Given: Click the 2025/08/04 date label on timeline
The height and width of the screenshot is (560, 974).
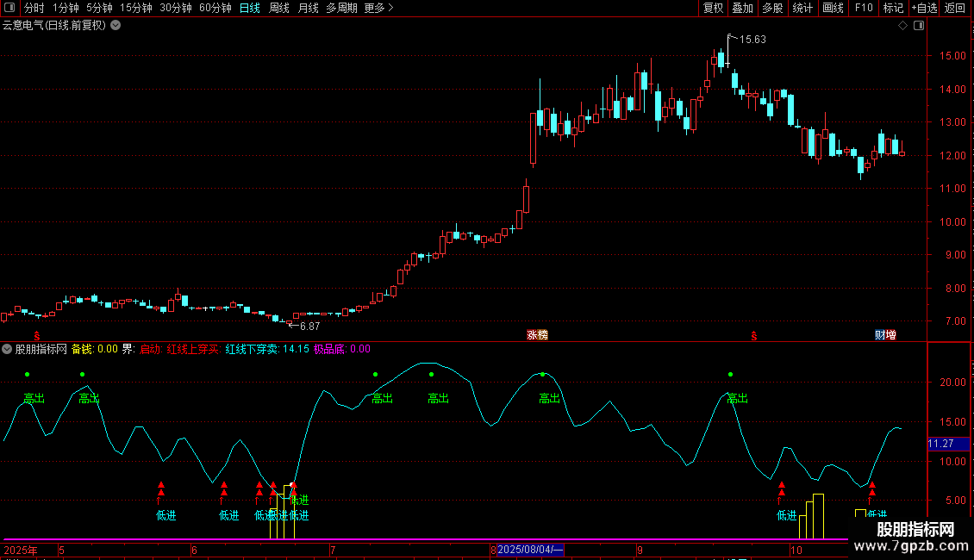Looking at the screenshot, I should [530, 550].
